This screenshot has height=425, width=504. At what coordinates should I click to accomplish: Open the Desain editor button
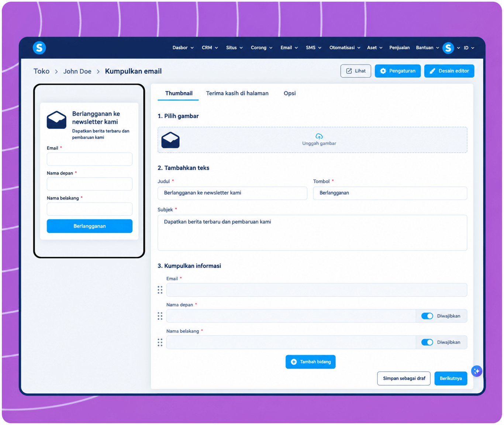click(449, 71)
